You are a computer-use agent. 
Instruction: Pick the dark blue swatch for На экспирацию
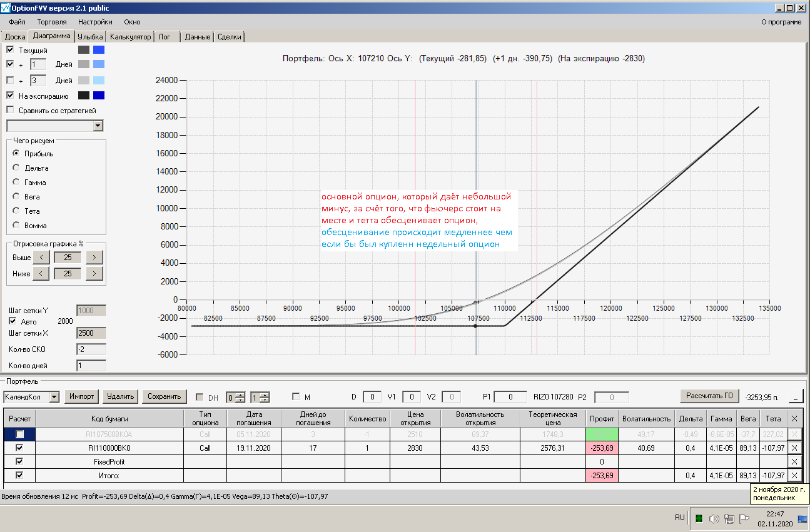pos(99,96)
